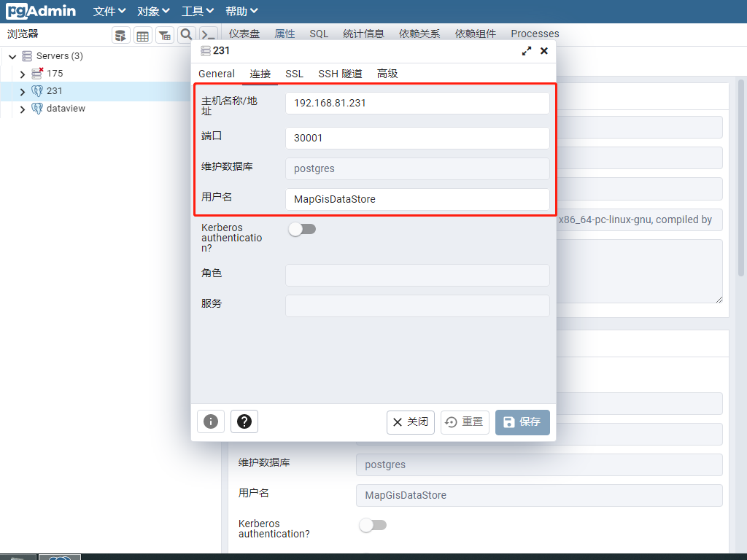The height and width of the screenshot is (560, 747).
Task: Click background 用户名 MapGisDataStore field
Action: (x=539, y=495)
